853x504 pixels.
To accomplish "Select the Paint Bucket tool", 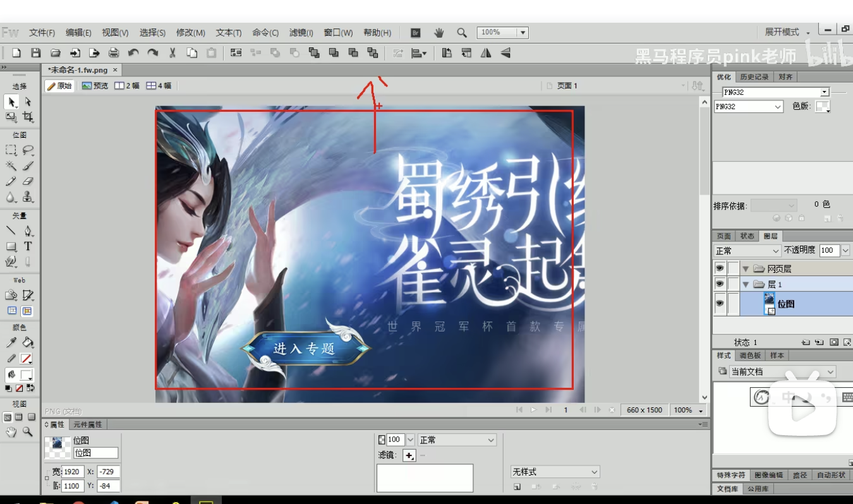I will pos(28,342).
